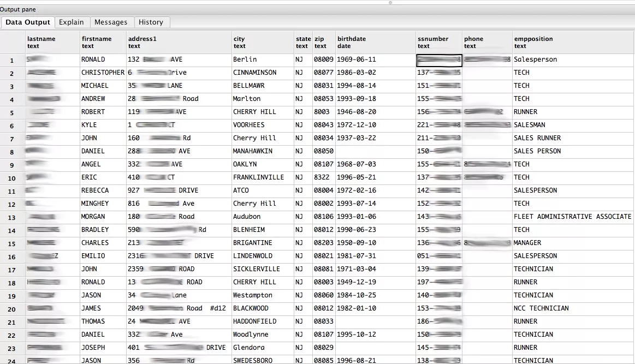
Task: Click the LINDENWOLD city cell
Action: (x=263, y=256)
